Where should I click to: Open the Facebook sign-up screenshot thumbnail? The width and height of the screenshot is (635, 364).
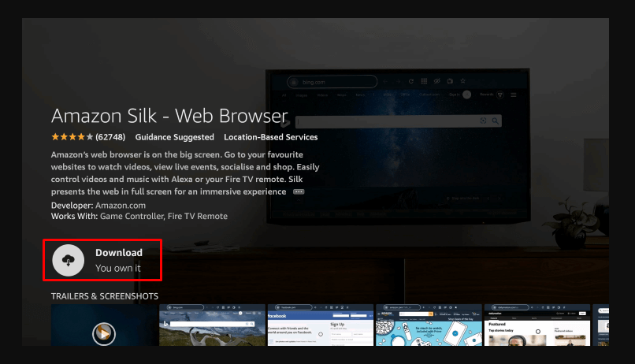[x=321, y=325]
